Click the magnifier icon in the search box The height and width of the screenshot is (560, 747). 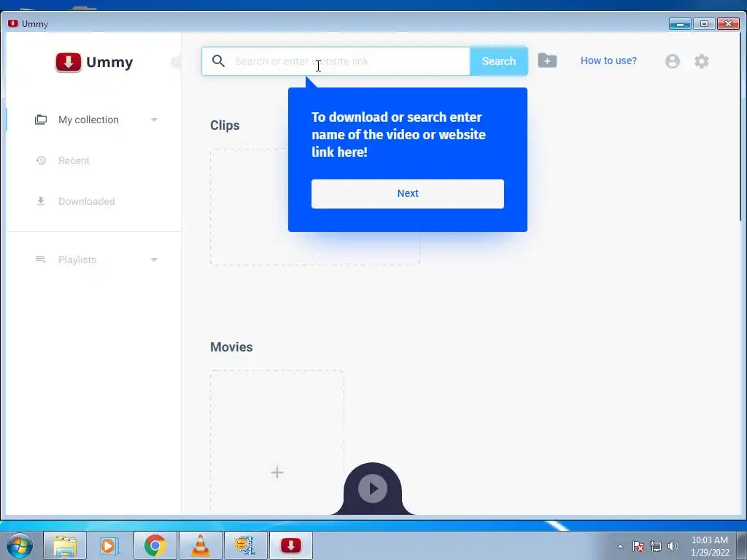click(218, 61)
